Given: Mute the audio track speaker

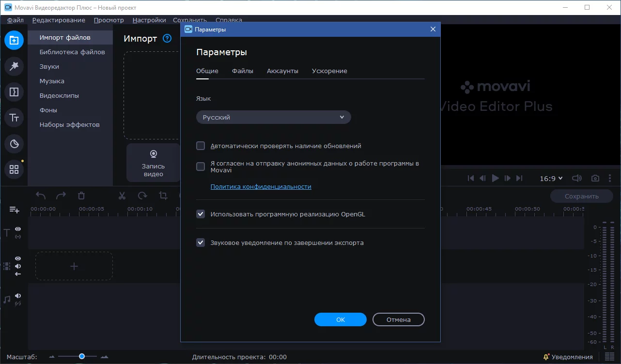Looking at the screenshot, I should pos(18,296).
